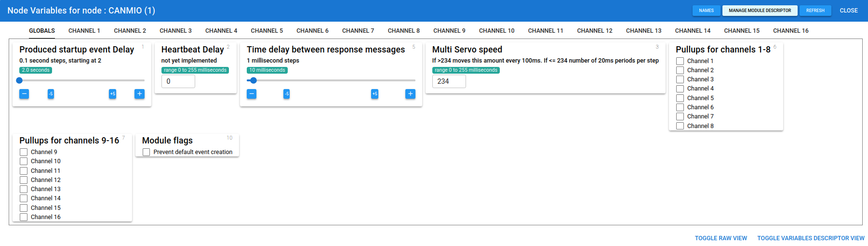Click Toggle Raw View link
The image size is (868, 246).
(721, 238)
